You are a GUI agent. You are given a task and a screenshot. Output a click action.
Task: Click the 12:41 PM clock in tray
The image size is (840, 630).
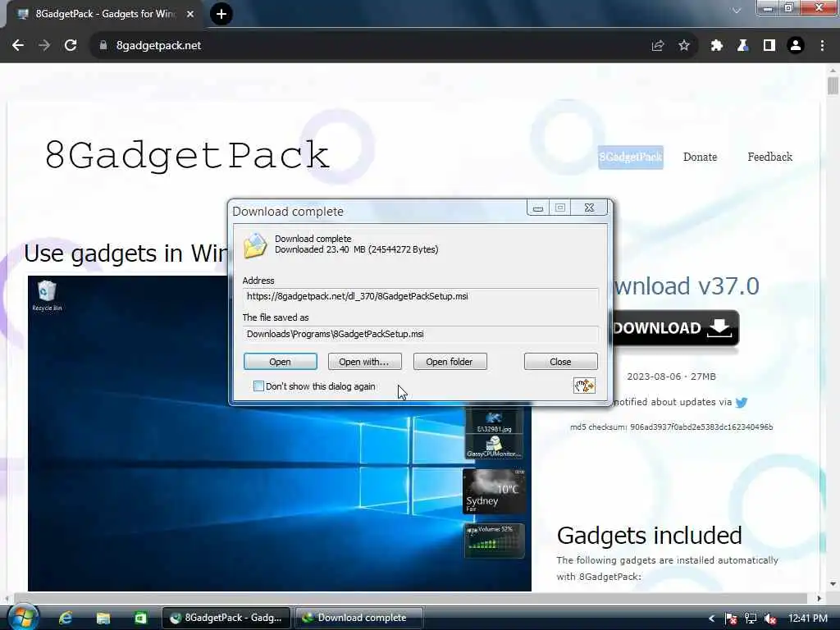point(808,619)
